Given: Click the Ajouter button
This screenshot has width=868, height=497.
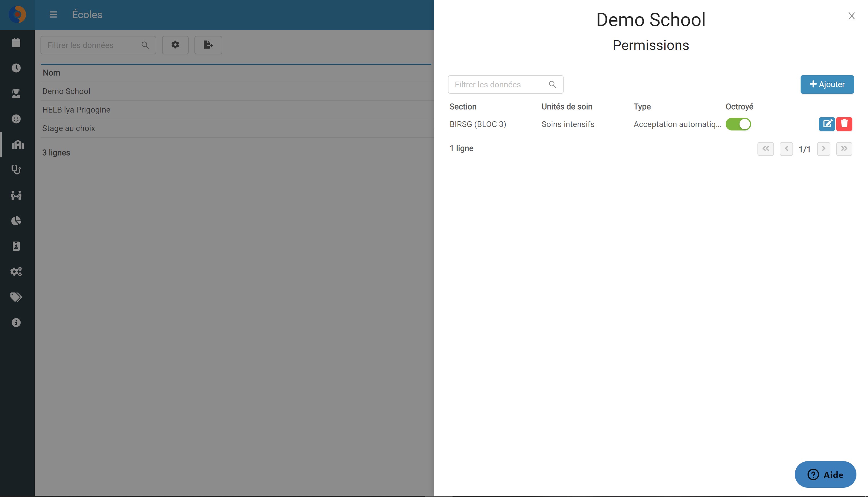Looking at the screenshot, I should 827,84.
